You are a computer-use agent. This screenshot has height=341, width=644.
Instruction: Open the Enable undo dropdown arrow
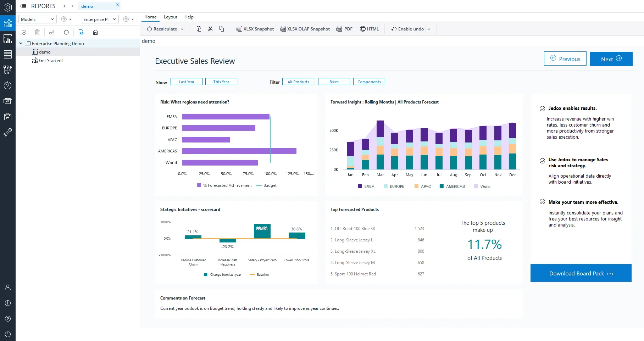[429, 29]
